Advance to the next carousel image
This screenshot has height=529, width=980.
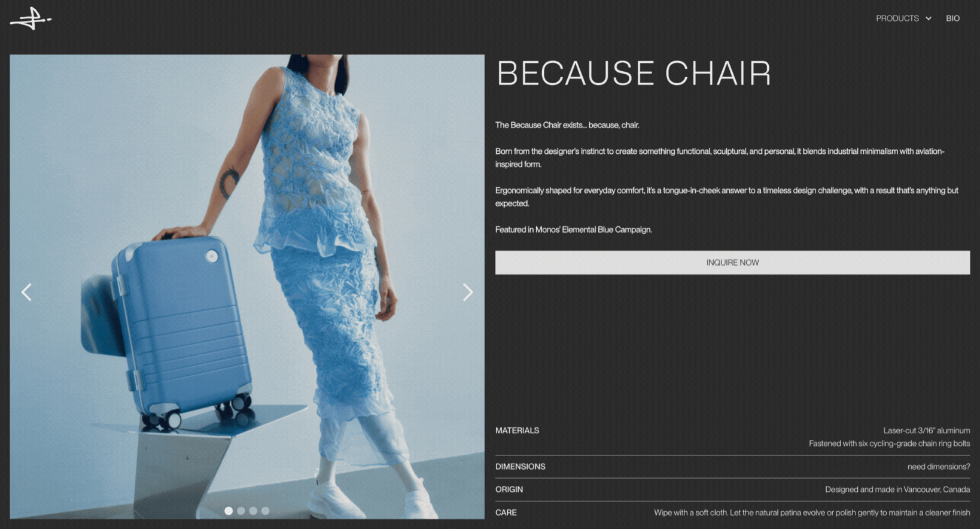(468, 292)
